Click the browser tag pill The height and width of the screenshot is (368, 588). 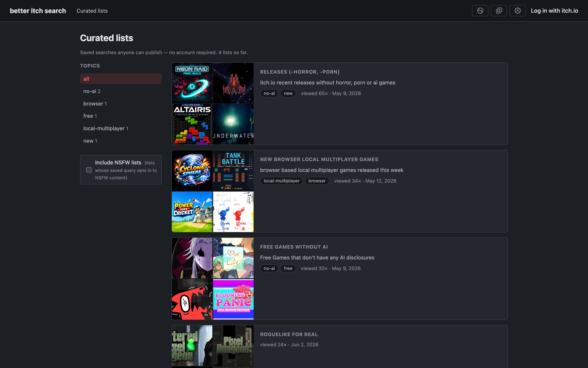pyautogui.click(x=317, y=181)
